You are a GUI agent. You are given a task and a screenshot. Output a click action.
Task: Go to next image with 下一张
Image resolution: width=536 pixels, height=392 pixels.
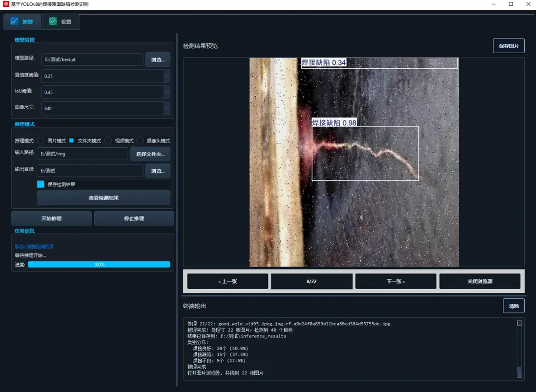point(396,281)
